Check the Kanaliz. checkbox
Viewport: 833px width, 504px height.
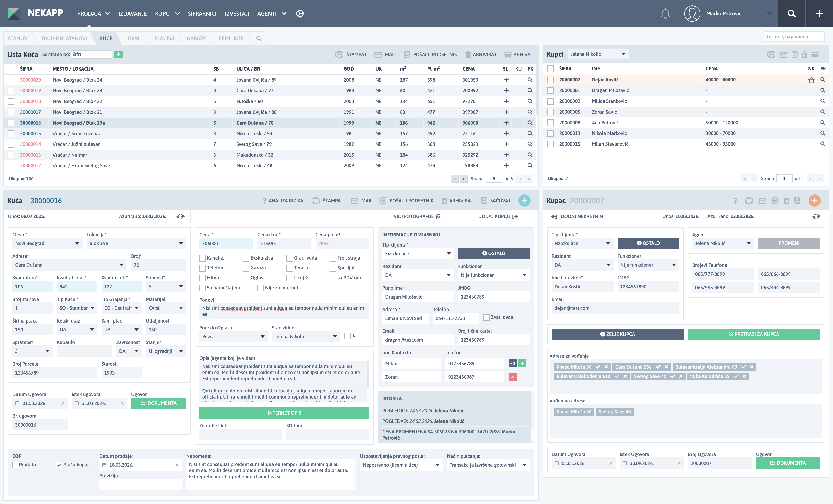[x=202, y=258]
